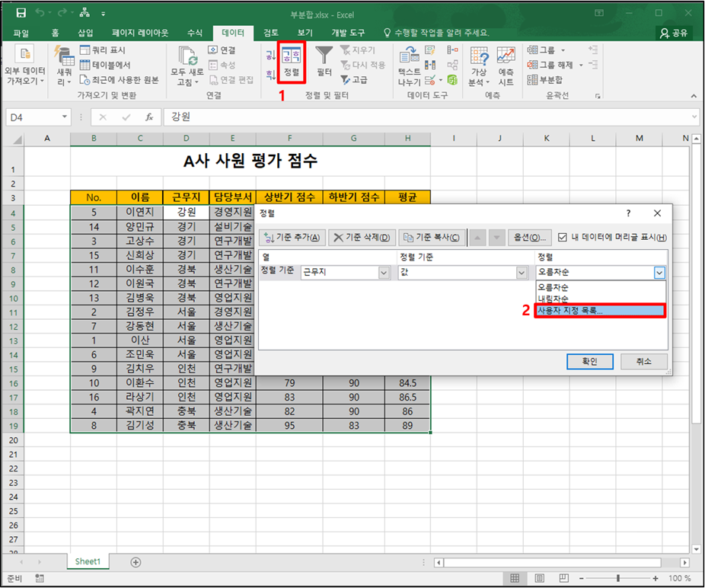Switch to 페이지 레이아웃 tab
705x588 pixels.
point(140,33)
